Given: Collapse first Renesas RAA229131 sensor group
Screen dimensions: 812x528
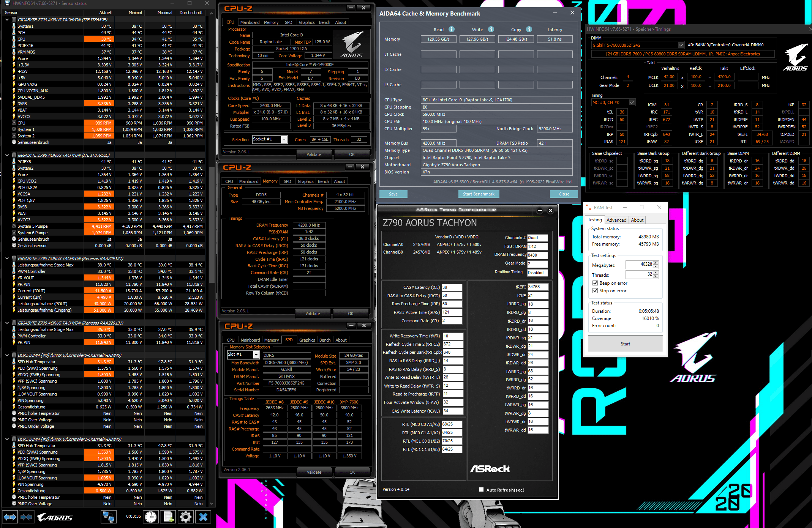Looking at the screenshot, I should (7, 258).
